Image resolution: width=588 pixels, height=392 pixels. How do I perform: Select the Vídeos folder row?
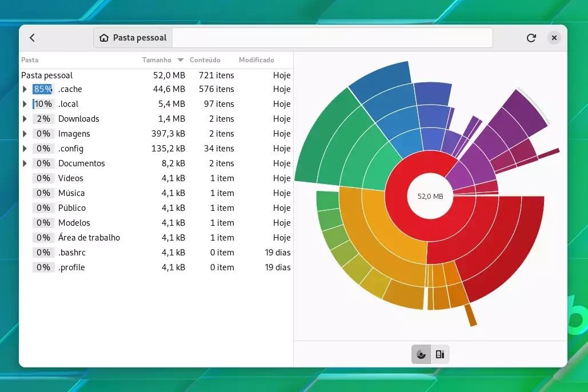(x=155, y=178)
